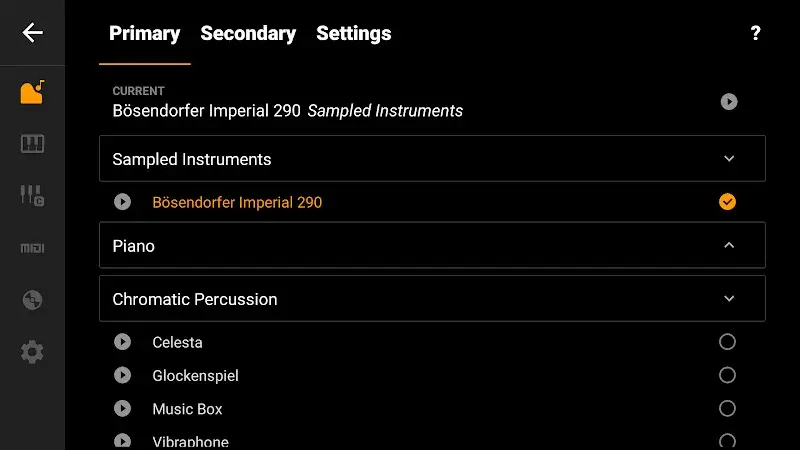Choose the Bösendorfer Imperial 290 instrument name
Screen dimensions: 800x450
(237, 202)
